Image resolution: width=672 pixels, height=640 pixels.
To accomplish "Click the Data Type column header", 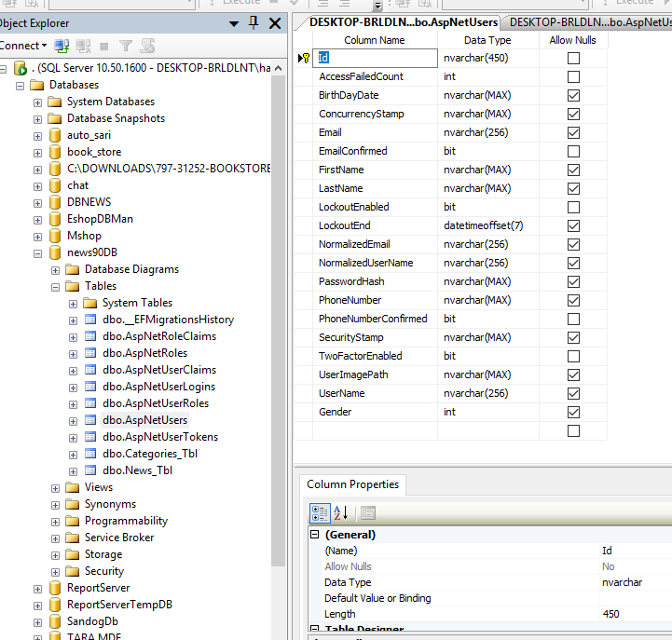I will 487,40.
